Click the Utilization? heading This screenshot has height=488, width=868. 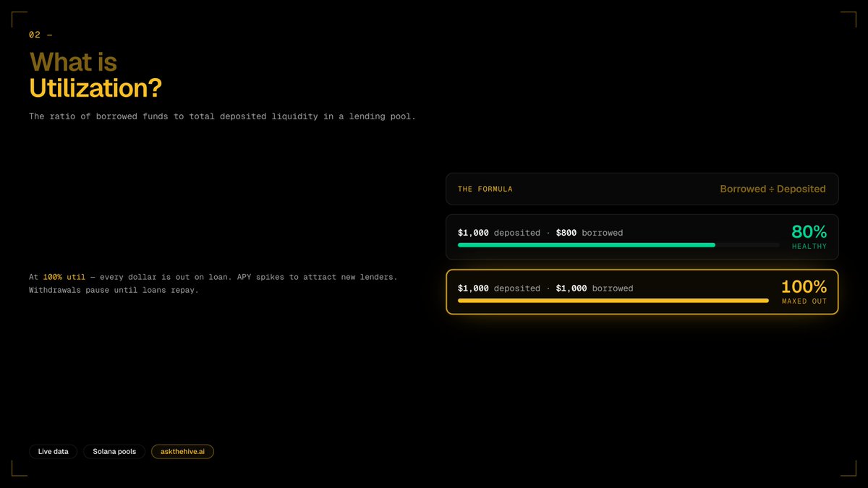[95, 88]
